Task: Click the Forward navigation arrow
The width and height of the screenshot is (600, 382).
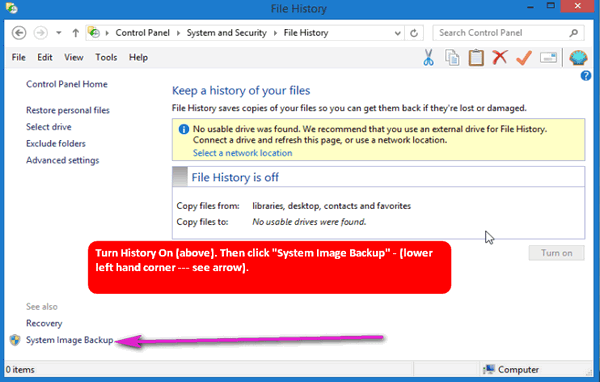Action: (41, 33)
